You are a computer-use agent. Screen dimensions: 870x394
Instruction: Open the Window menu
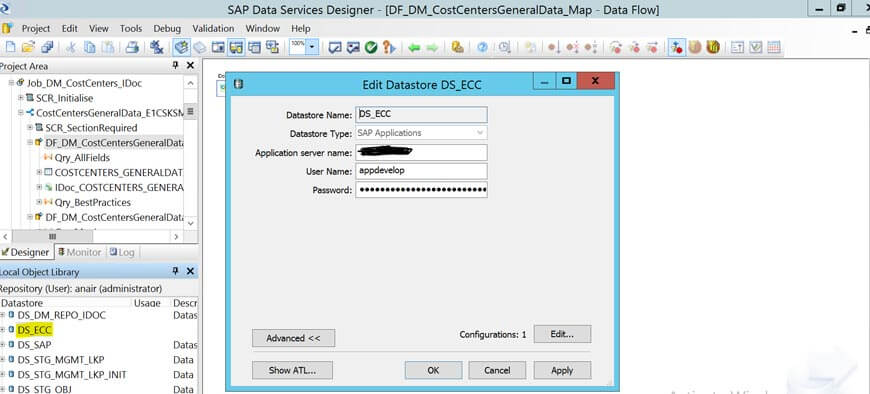262,28
